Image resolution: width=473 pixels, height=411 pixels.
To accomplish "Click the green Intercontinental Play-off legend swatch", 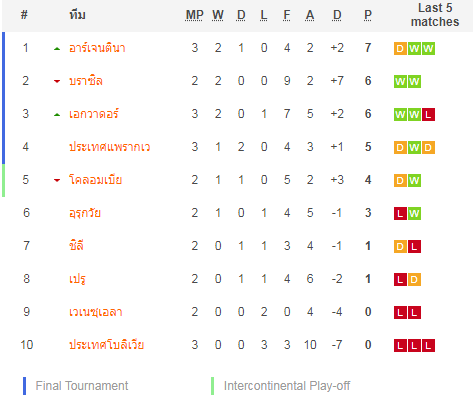I will click(x=212, y=386).
